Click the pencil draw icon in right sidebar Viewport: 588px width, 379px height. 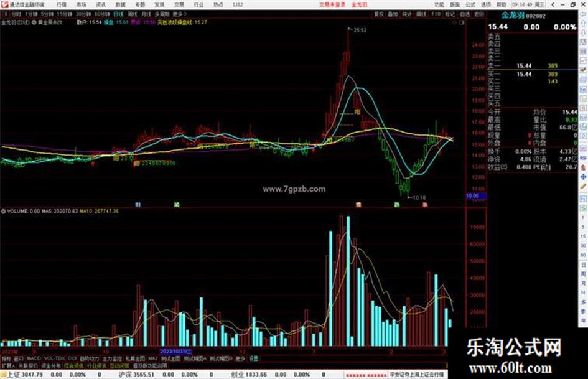[583, 186]
